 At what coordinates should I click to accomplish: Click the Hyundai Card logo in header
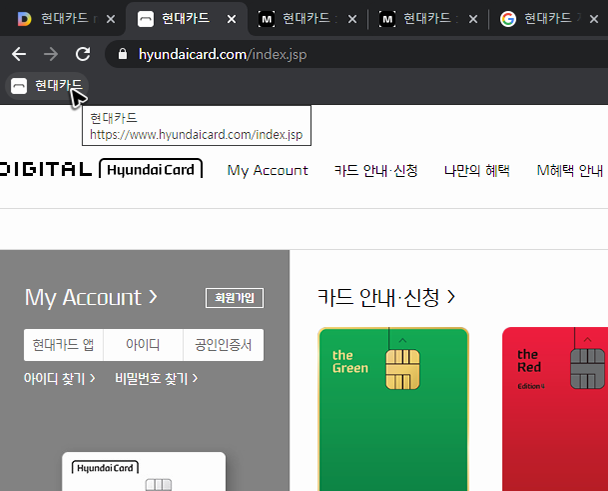[x=151, y=169]
